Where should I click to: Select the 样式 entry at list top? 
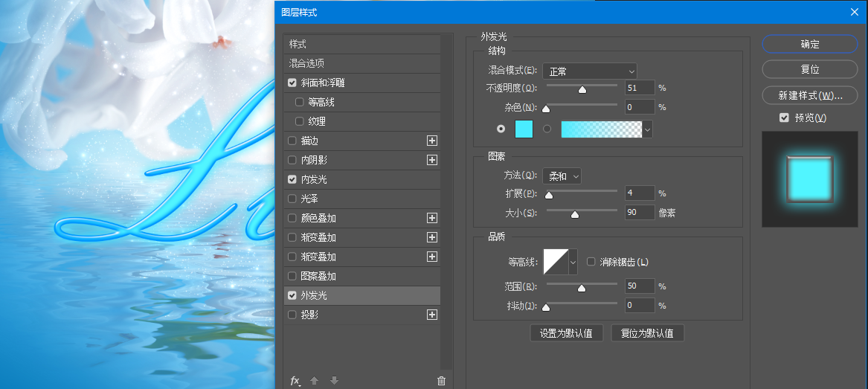click(x=298, y=44)
